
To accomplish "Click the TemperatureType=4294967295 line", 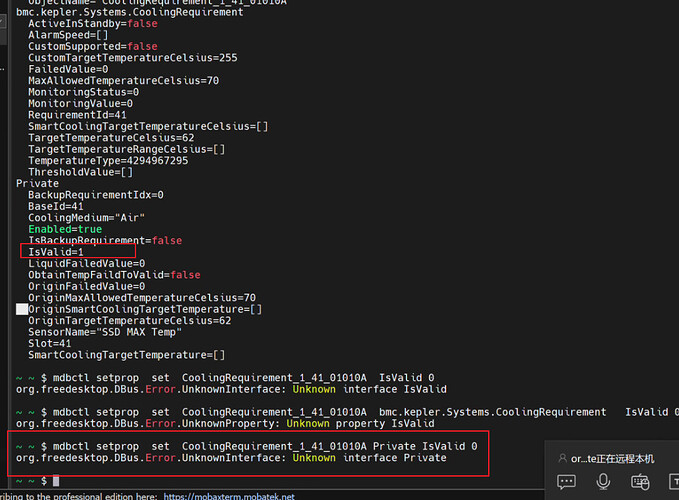I will pyautogui.click(x=108, y=161).
